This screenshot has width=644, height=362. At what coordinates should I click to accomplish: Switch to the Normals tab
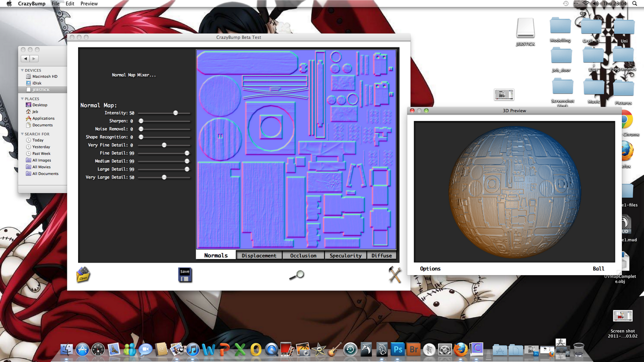pyautogui.click(x=216, y=255)
